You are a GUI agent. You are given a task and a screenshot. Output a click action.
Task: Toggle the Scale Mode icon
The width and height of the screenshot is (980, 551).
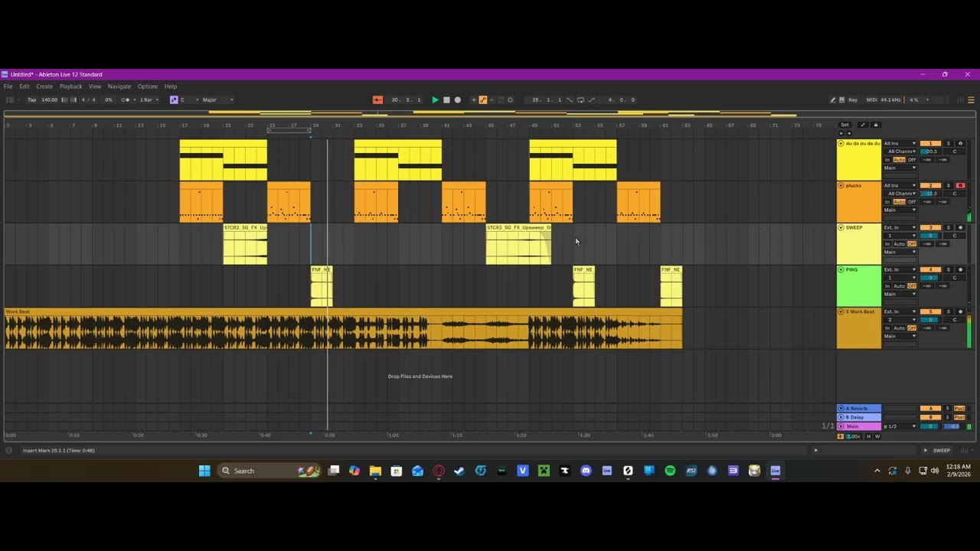coord(174,99)
